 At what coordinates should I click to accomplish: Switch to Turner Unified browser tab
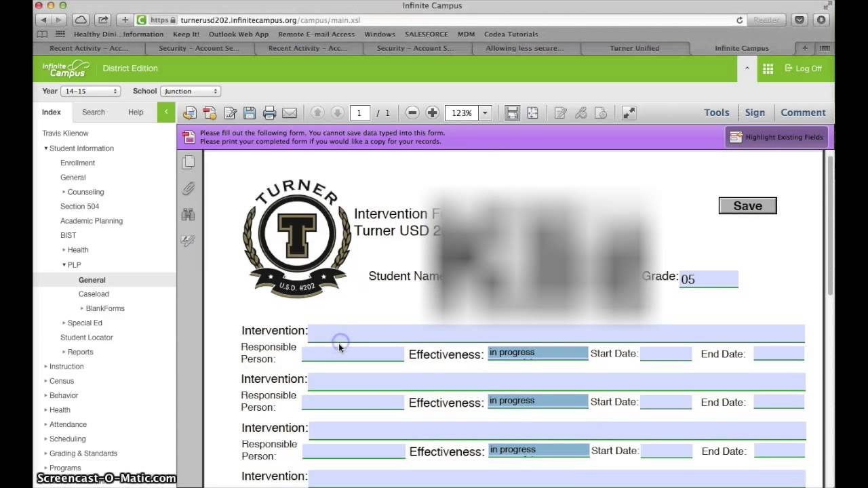(635, 48)
